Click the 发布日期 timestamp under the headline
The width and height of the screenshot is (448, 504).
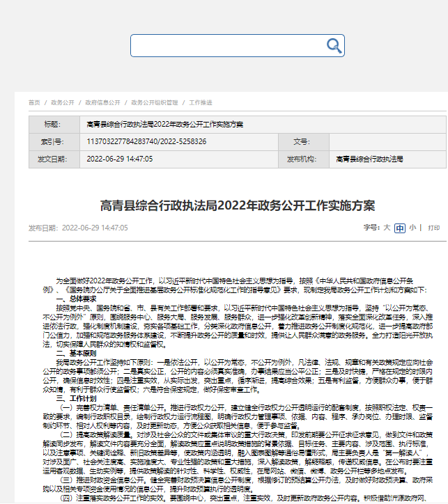[95, 228]
